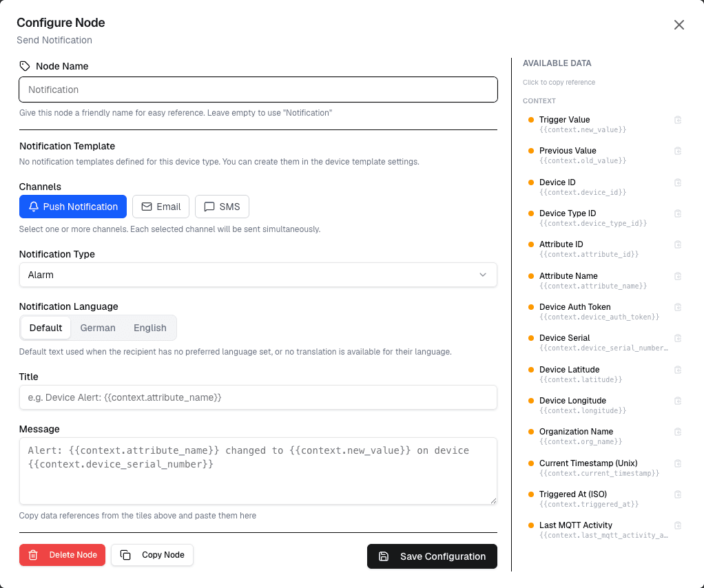Open the Notification Type dropdown
The width and height of the screenshot is (704, 588).
[x=258, y=275]
